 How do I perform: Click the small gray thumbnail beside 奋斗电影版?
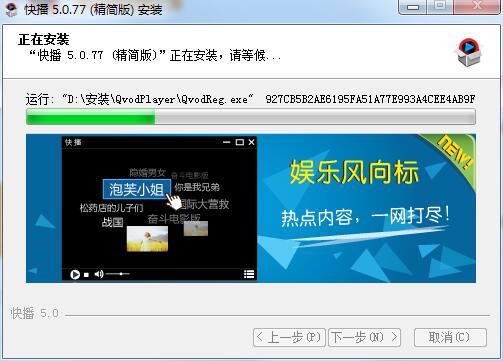click(x=196, y=229)
